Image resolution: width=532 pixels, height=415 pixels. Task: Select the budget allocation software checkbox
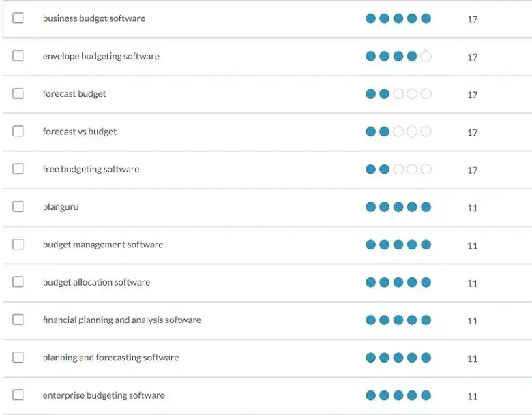[18, 282]
